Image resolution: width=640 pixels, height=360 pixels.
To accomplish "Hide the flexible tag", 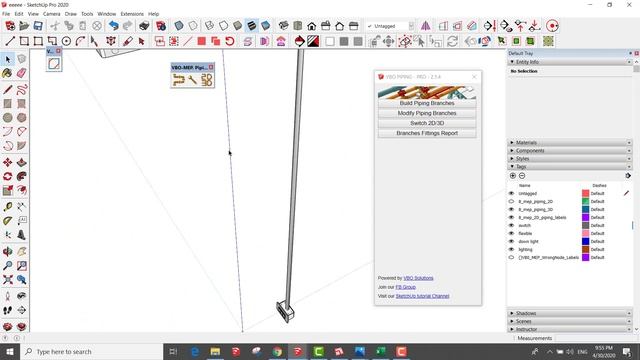I will [511, 233].
